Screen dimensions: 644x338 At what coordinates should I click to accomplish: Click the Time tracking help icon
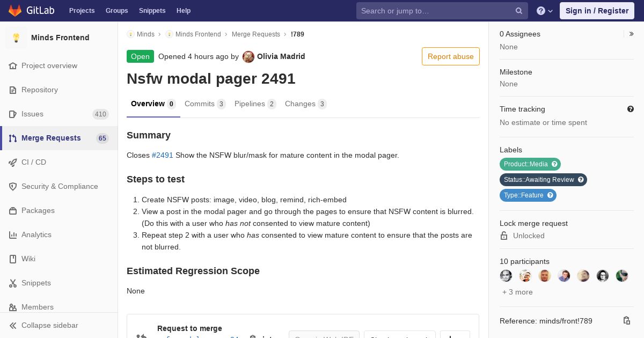tap(631, 109)
